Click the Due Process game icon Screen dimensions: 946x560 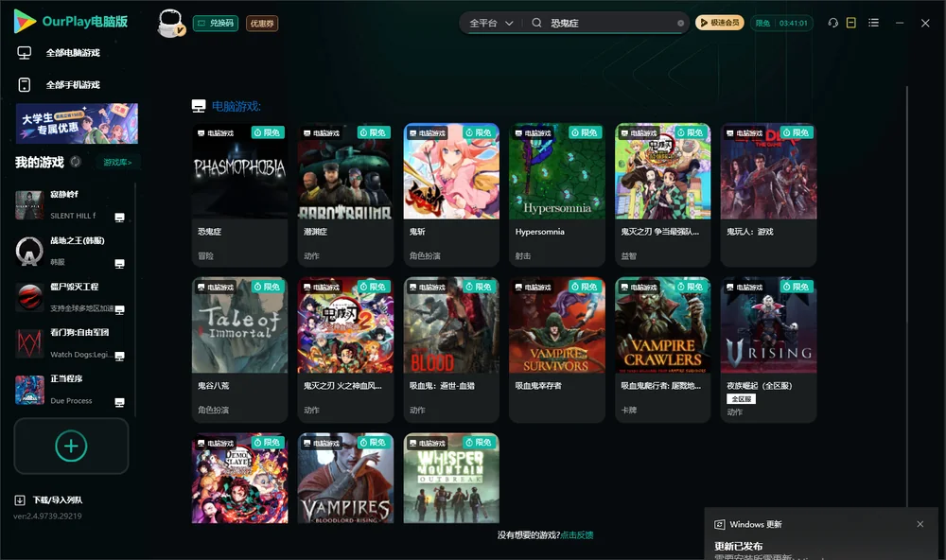(x=29, y=390)
